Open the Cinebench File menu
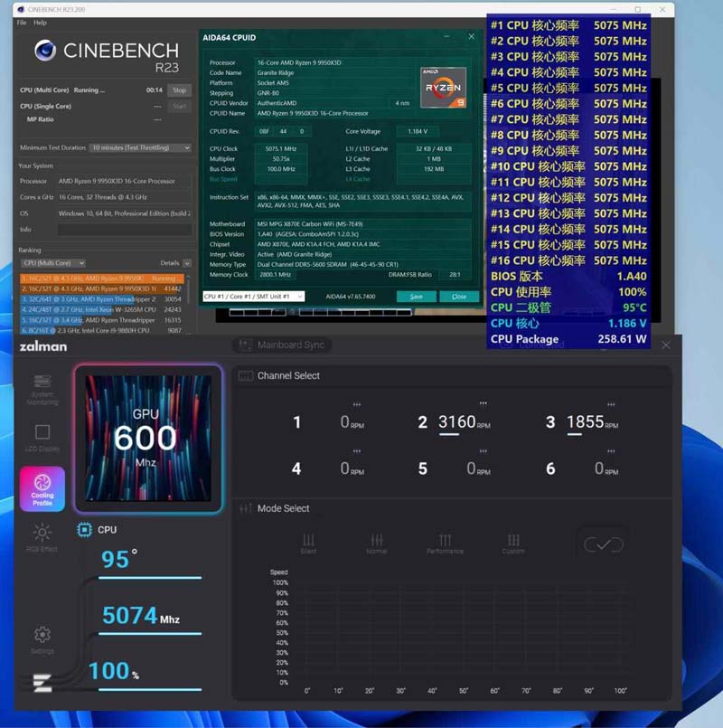 point(22,23)
